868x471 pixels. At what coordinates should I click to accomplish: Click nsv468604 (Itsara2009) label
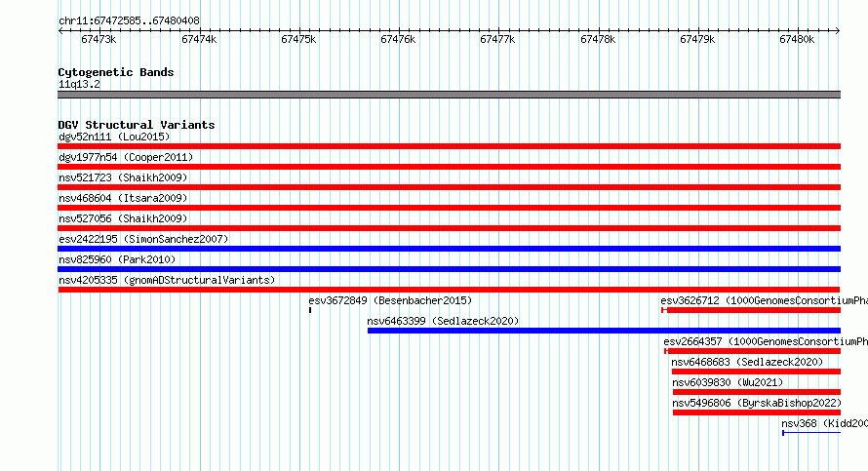pyautogui.click(x=123, y=198)
